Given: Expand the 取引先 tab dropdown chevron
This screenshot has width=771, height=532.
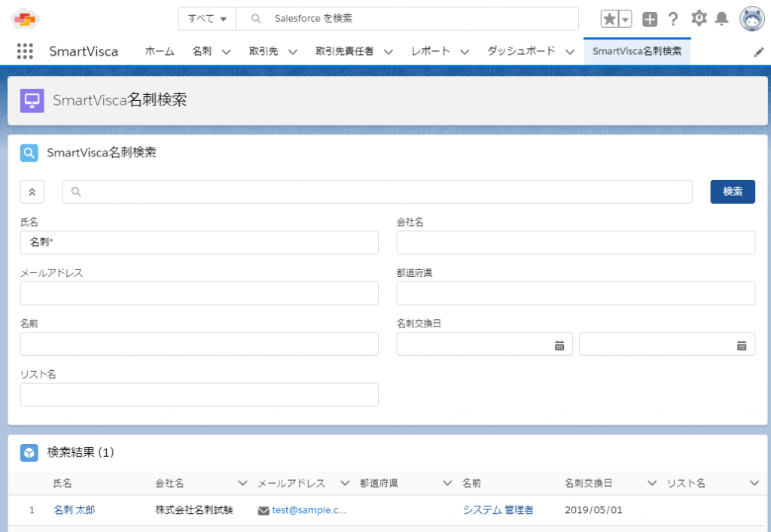Looking at the screenshot, I should click(293, 52).
